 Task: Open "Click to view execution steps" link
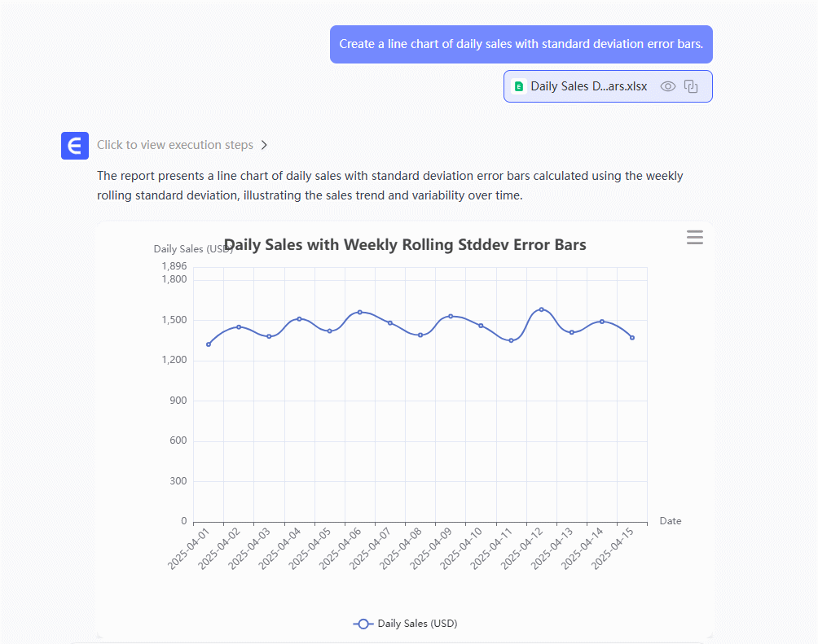click(x=174, y=145)
